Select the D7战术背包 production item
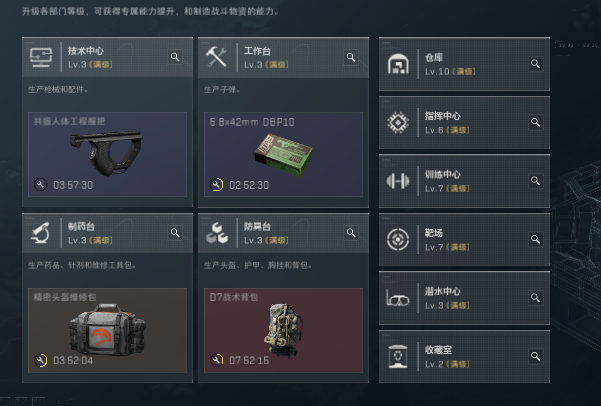This screenshot has height=406, width=601. (283, 330)
